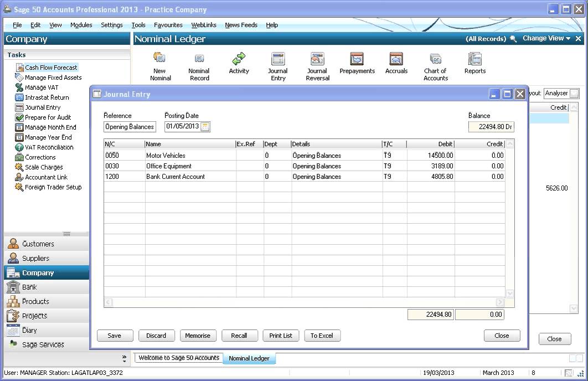The image size is (588, 381).
Task: Open the Chart of Accounts toolbar icon
Action: tap(436, 67)
